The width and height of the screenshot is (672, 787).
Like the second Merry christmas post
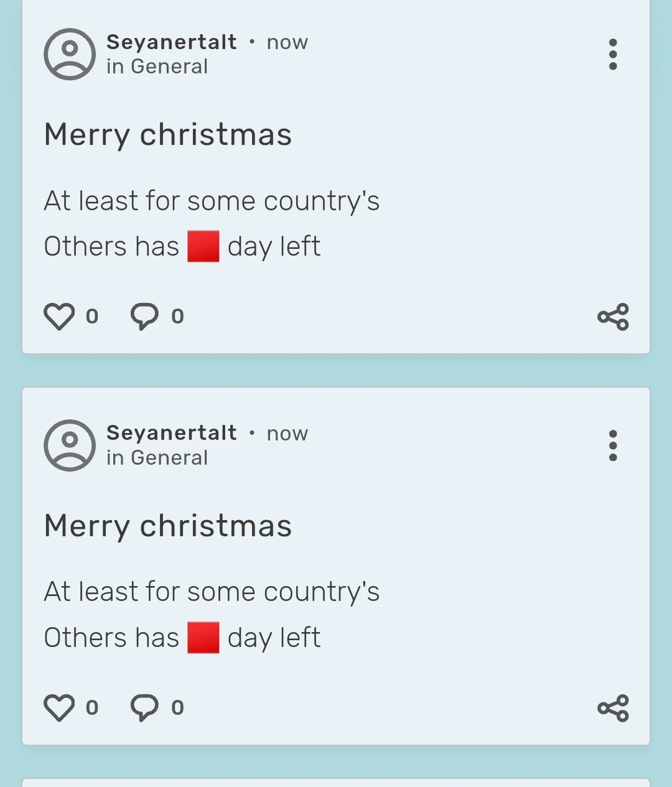pos(60,707)
